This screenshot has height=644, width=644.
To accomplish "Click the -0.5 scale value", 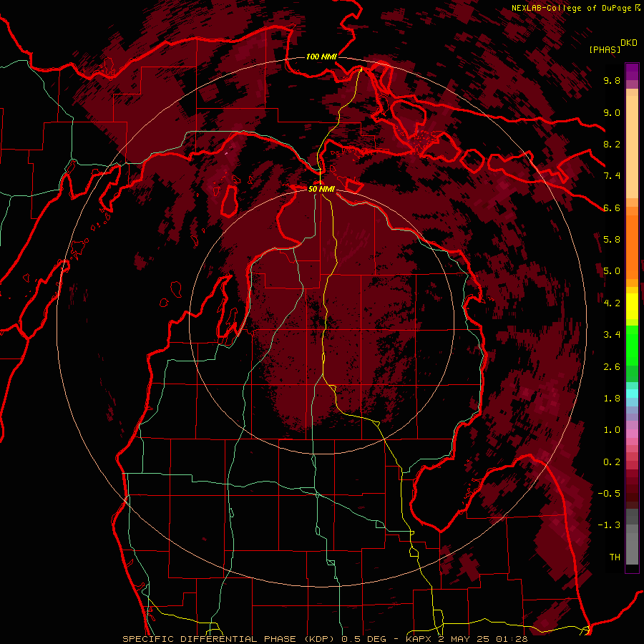I will 609,494.
